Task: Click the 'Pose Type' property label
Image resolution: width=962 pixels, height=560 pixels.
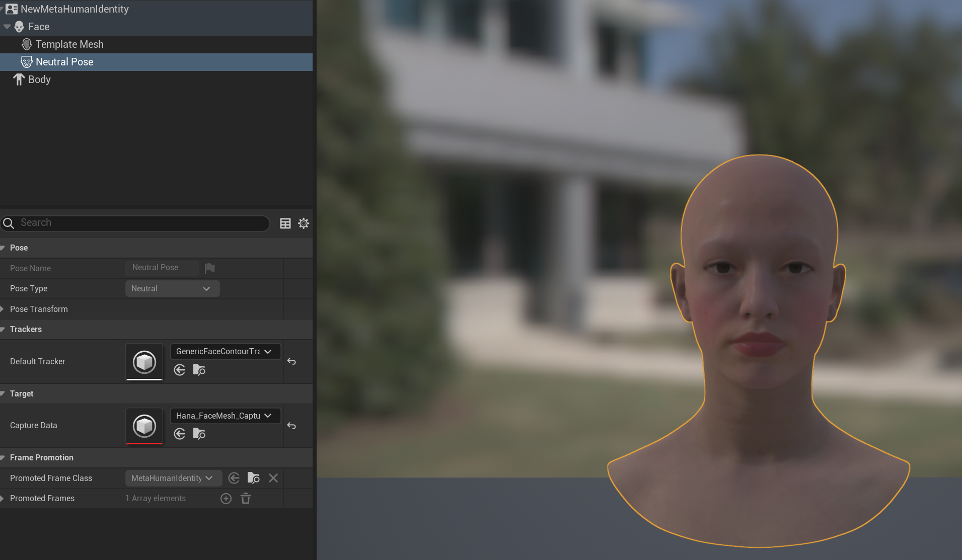Action: pyautogui.click(x=29, y=288)
